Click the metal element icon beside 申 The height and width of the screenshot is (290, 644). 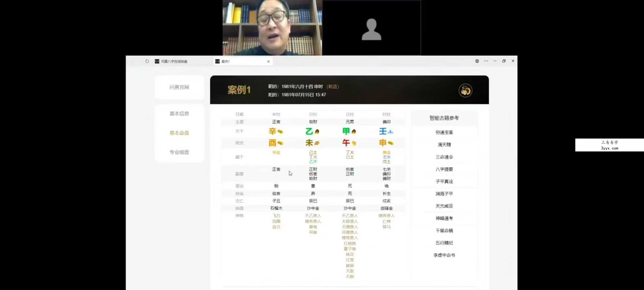[391, 143]
